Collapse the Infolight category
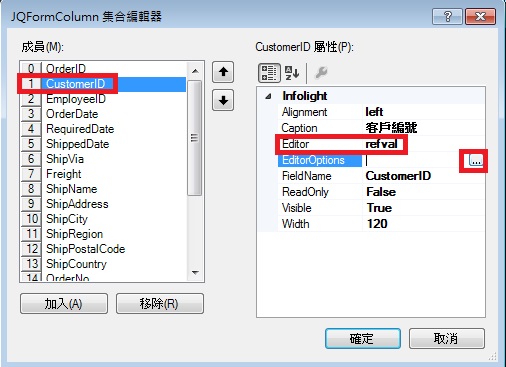The image size is (506, 367). (x=268, y=97)
